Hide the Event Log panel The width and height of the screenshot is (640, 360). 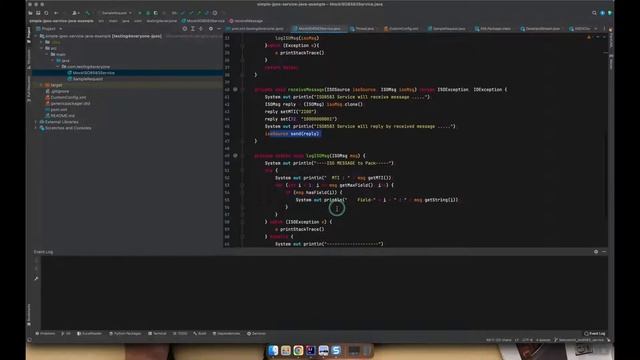pos(604,252)
